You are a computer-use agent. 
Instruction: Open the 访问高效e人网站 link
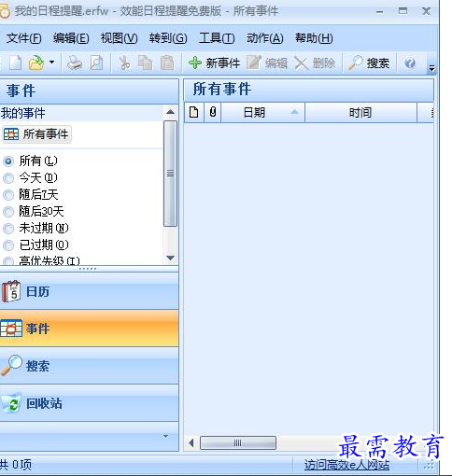point(346,465)
